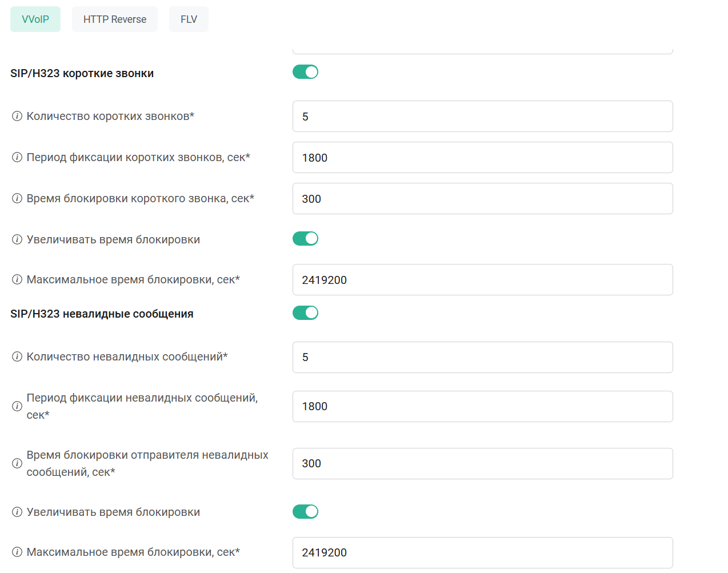Switch to the HTTP Reverse tab

(x=115, y=19)
